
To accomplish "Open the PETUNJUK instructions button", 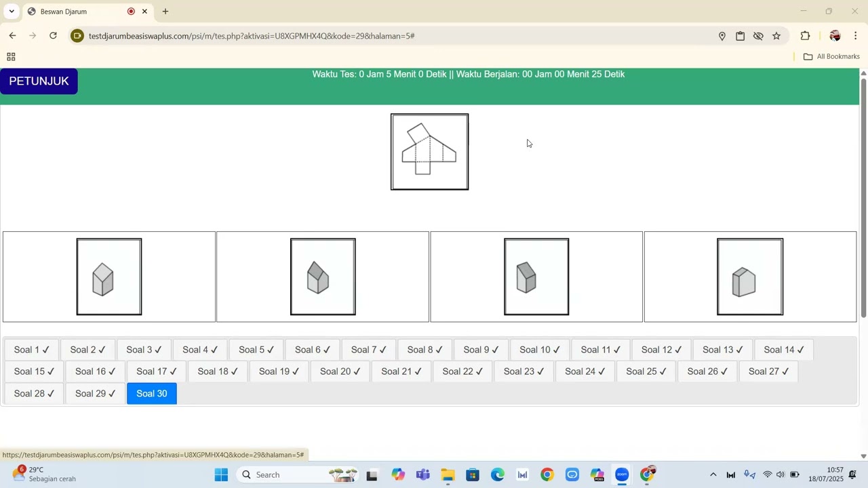I will [x=39, y=81].
